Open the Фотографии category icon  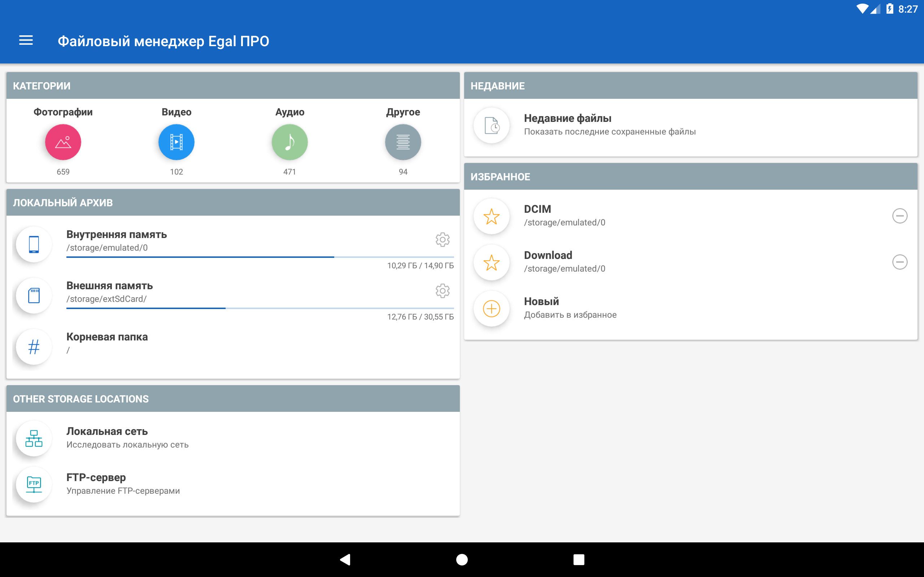[63, 142]
